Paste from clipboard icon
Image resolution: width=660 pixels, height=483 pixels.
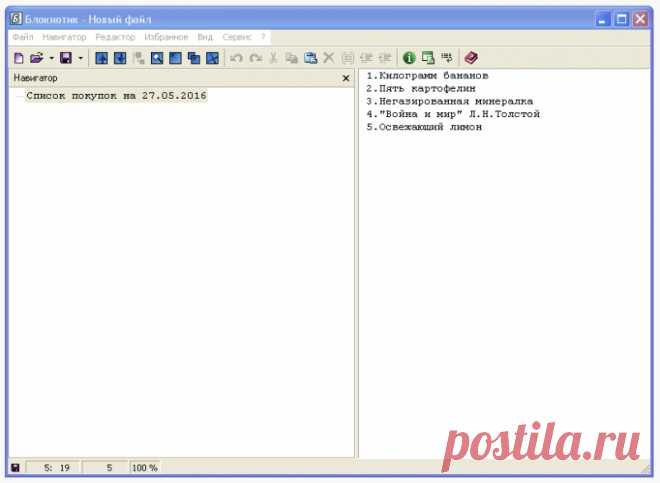click(x=311, y=58)
